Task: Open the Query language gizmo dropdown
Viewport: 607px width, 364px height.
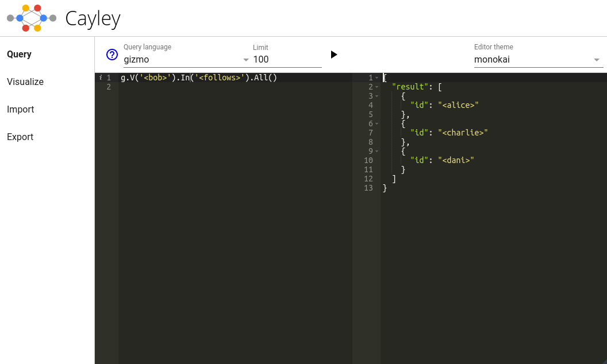Action: click(186, 60)
